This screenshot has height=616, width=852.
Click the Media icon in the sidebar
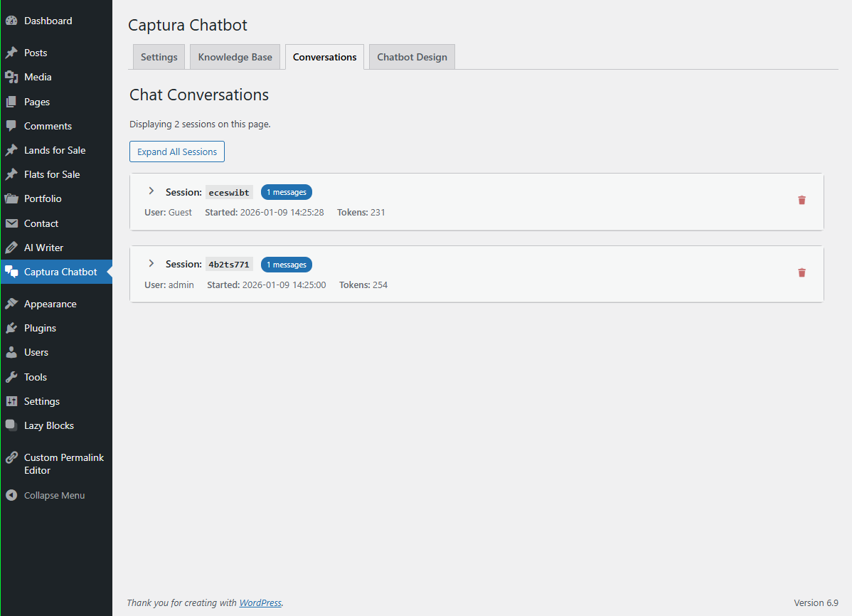point(11,77)
